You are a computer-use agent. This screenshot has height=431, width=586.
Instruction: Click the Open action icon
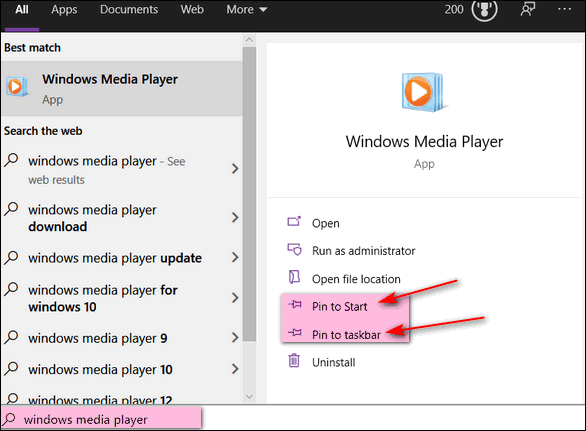click(x=294, y=222)
